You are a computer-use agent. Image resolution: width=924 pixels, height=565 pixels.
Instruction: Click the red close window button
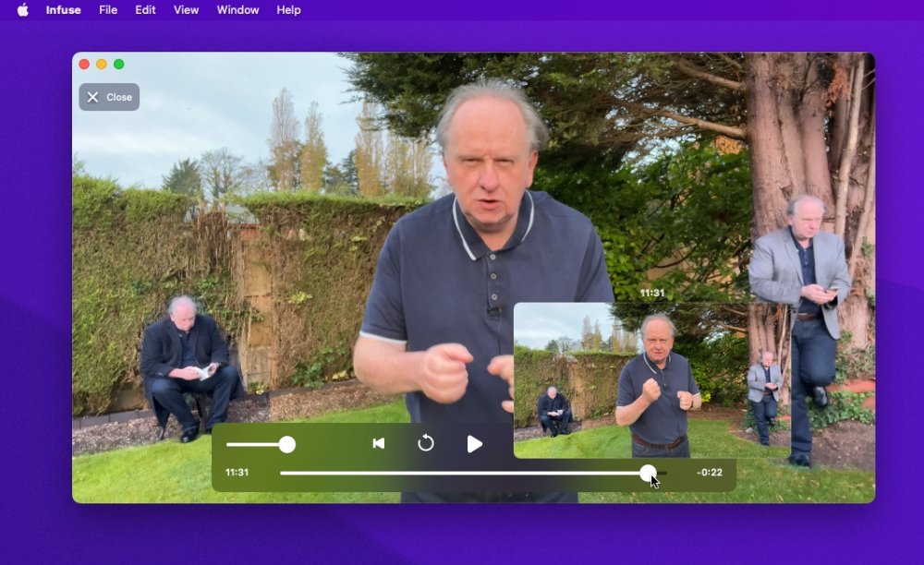(x=84, y=64)
